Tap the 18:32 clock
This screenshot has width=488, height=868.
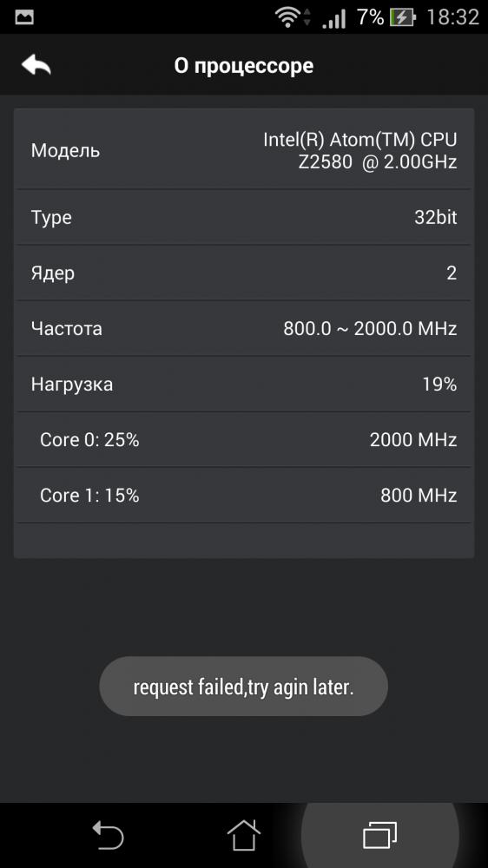452,17
